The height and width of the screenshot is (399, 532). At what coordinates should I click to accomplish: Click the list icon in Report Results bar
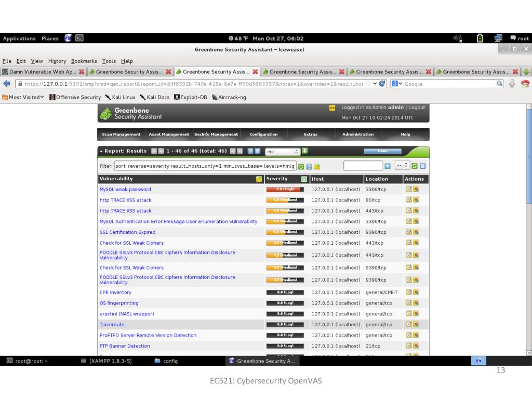pyautogui.click(x=258, y=151)
